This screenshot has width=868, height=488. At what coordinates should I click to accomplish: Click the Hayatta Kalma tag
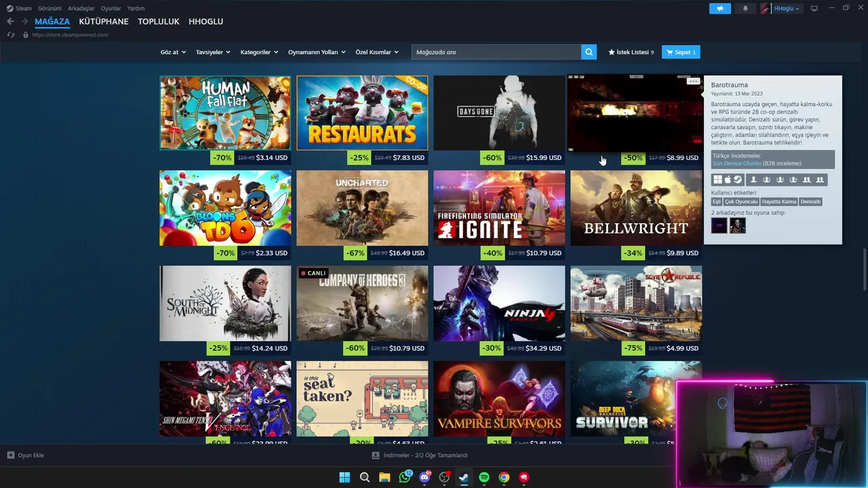(x=778, y=201)
